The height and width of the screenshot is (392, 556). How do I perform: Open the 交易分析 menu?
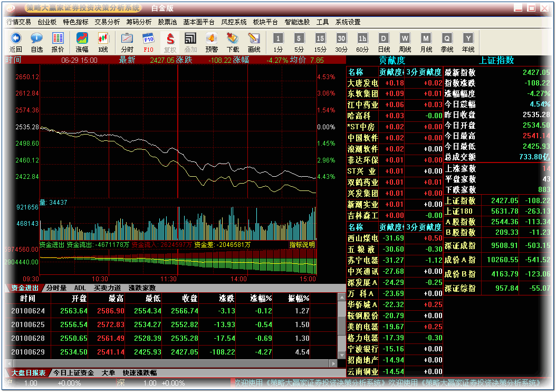(107, 22)
